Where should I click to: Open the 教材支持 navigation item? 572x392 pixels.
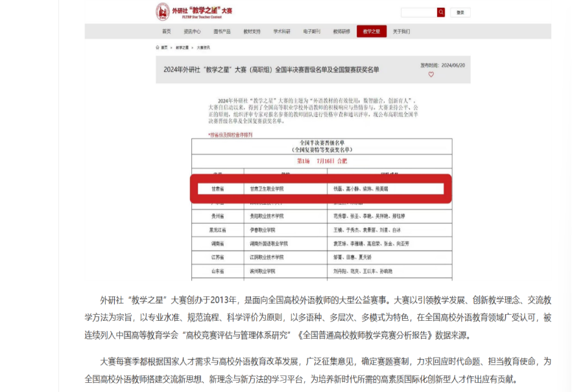pos(252,32)
